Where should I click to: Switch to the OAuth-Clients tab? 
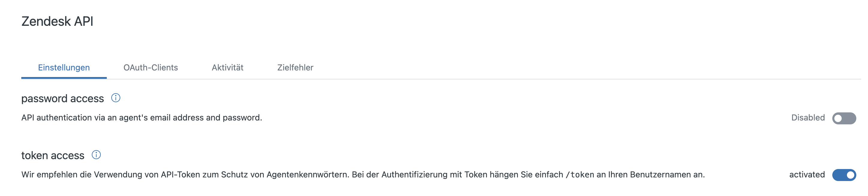point(151,68)
